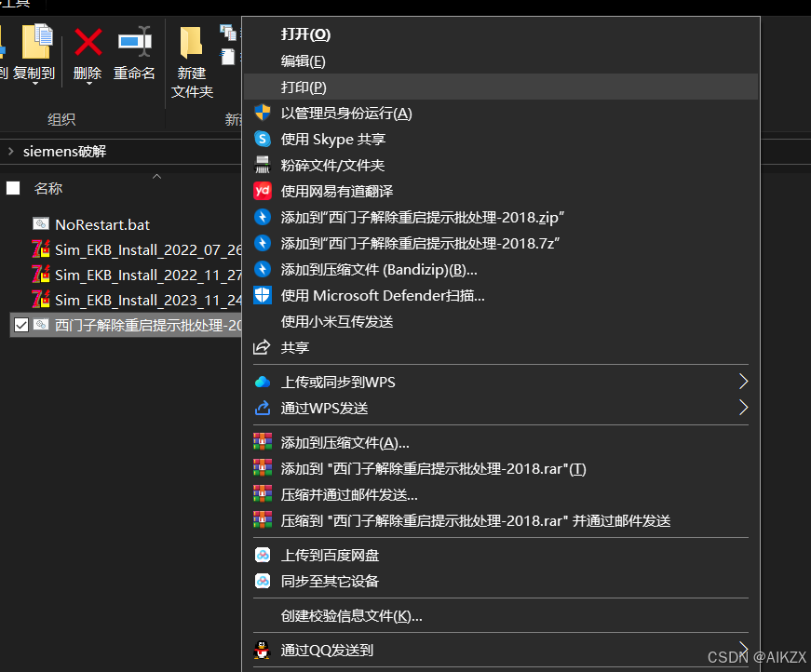This screenshot has width=811, height=672.
Task: Click the 新建文件夹 button label
Action: 192,82
